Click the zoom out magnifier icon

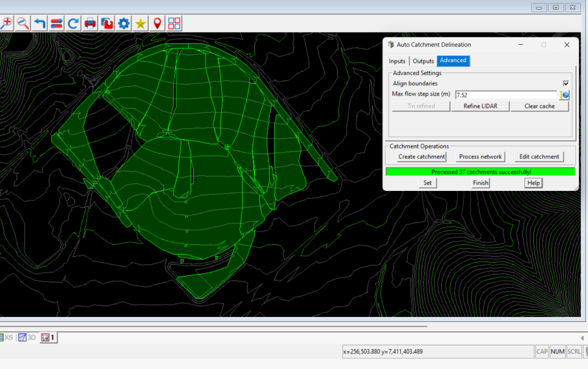[x=23, y=24]
